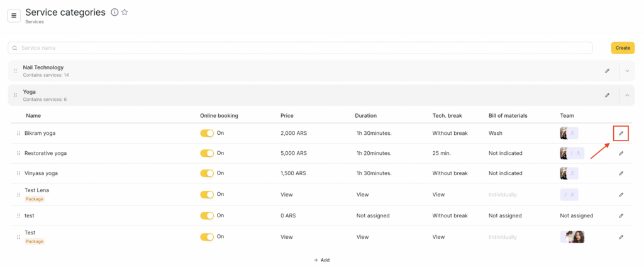
Task: Click the info icon beside Service categories
Action: pos(114,12)
